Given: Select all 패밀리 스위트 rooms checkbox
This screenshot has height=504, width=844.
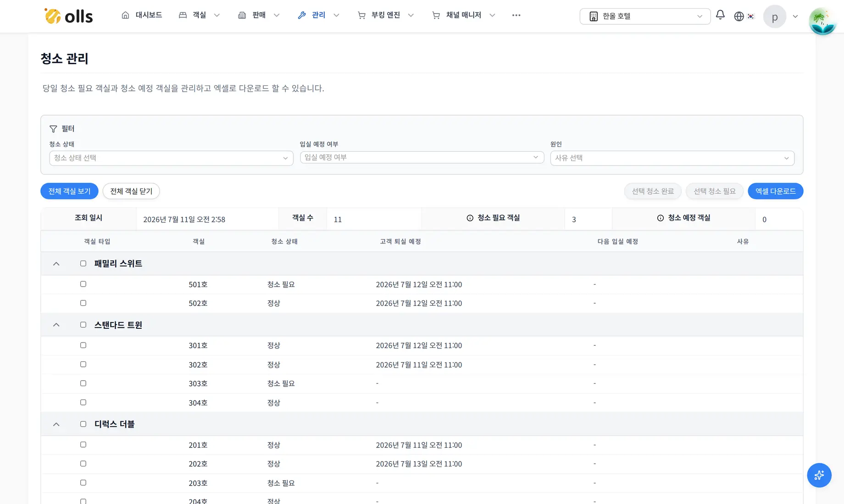Looking at the screenshot, I should (x=83, y=263).
